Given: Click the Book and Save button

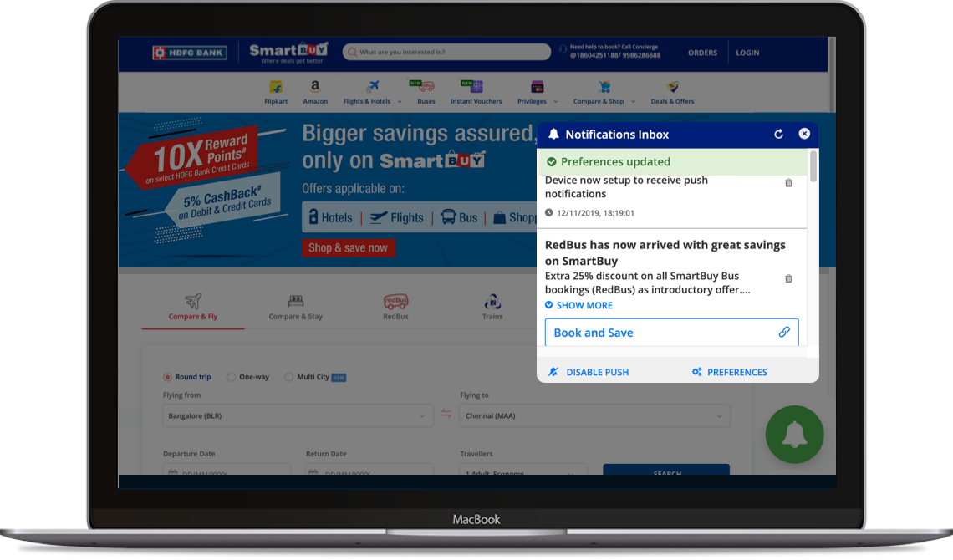Looking at the screenshot, I should click(671, 332).
